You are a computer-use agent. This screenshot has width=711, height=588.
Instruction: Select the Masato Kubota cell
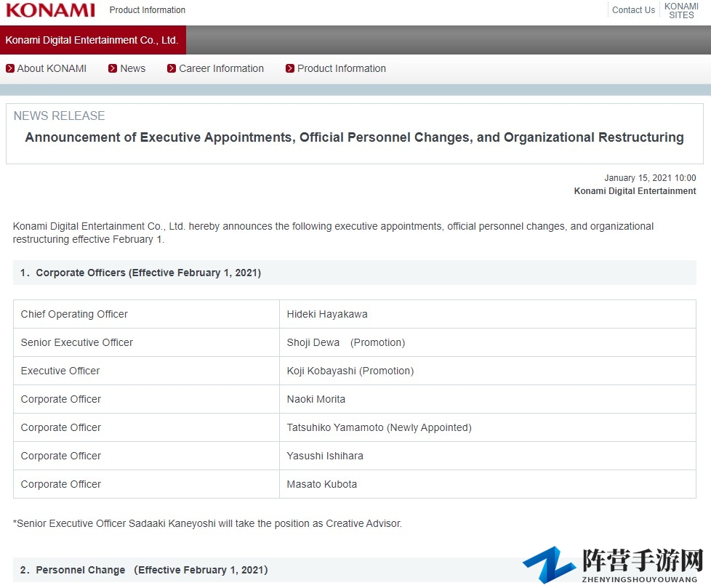488,484
